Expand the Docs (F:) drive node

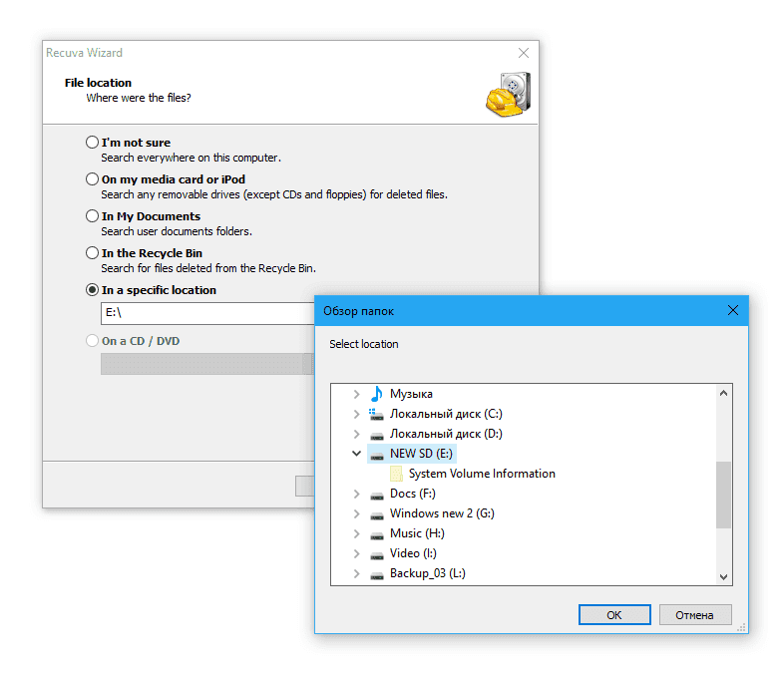[x=356, y=495]
